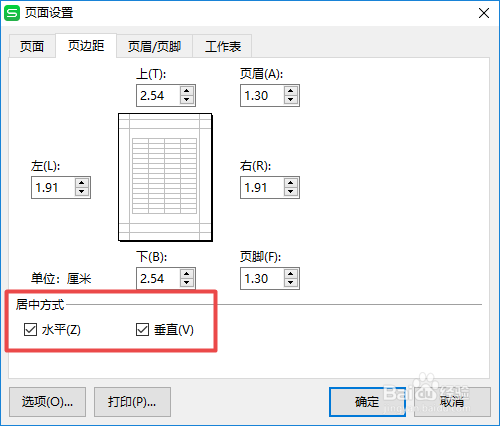Increase the 下(B) margin with up arrow
The width and height of the screenshot is (500, 426).
[x=187, y=274]
